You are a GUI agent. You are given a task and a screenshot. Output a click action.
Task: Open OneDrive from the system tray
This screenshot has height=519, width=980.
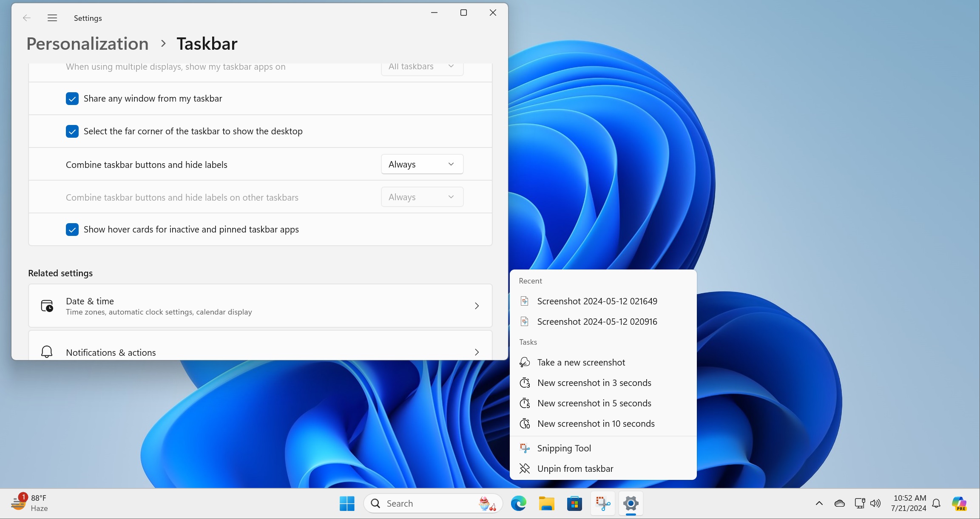[839, 503]
